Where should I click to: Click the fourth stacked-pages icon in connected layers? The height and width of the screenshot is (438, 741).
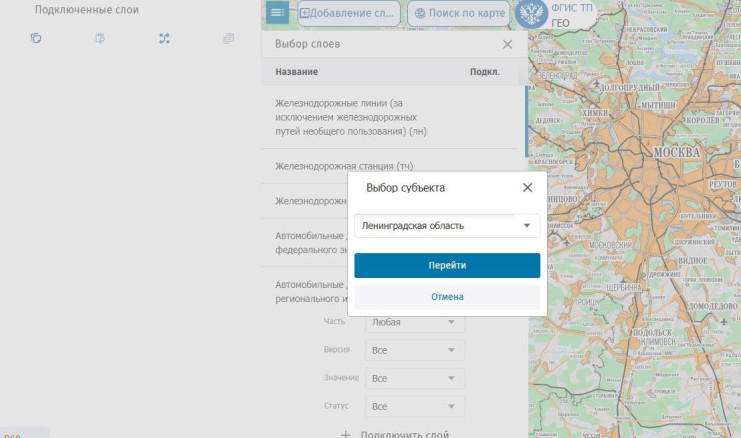(x=229, y=39)
